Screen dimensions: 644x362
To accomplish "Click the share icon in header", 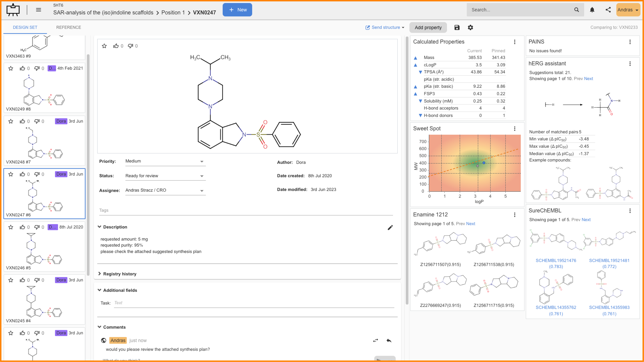I will coord(608,10).
